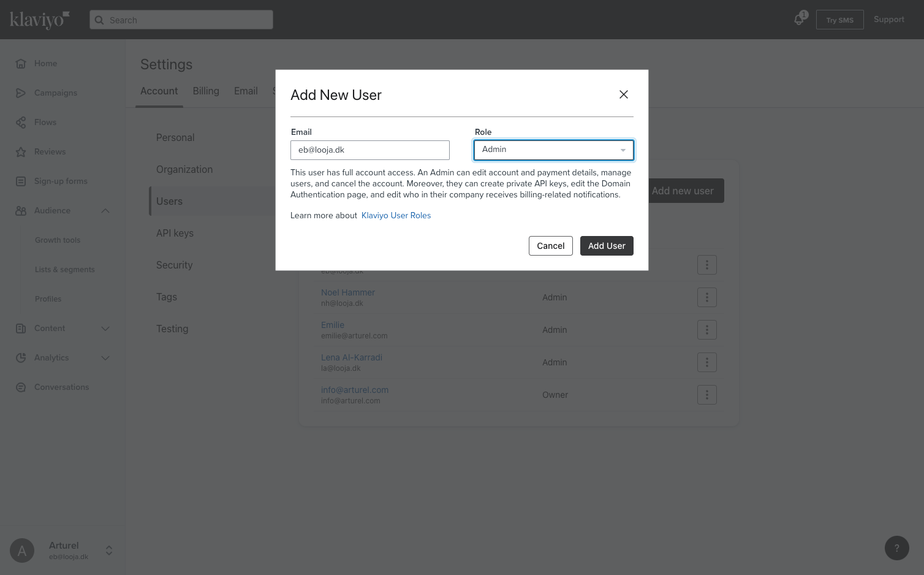Click the Analytics pie chart icon
The height and width of the screenshot is (575, 924).
tap(21, 357)
